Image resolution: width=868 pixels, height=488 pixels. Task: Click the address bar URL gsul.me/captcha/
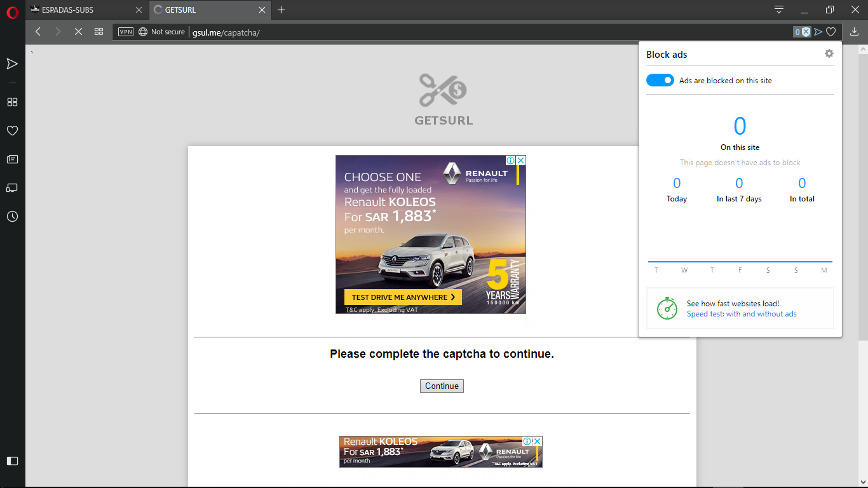[226, 32]
